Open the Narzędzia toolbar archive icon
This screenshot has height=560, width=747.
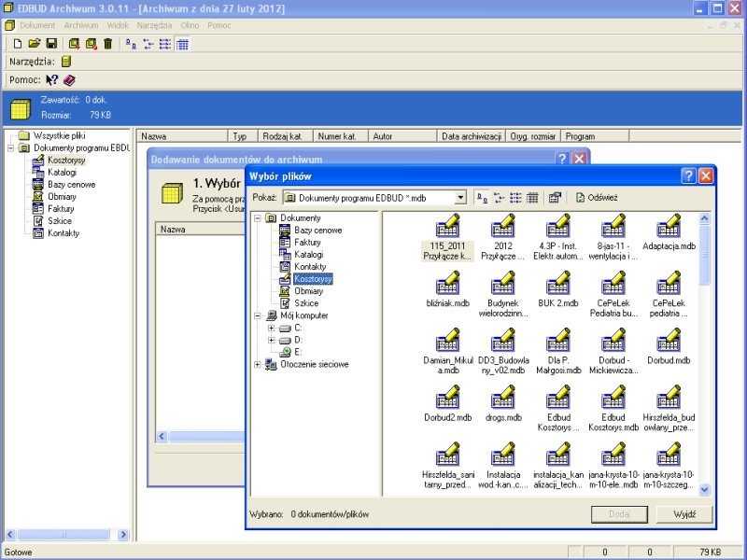coord(66,62)
